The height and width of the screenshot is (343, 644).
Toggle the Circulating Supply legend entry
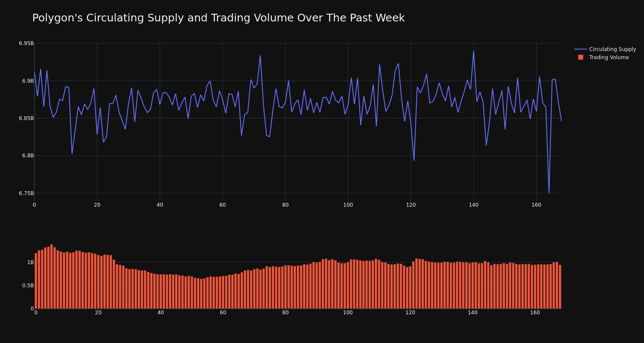[605, 49]
